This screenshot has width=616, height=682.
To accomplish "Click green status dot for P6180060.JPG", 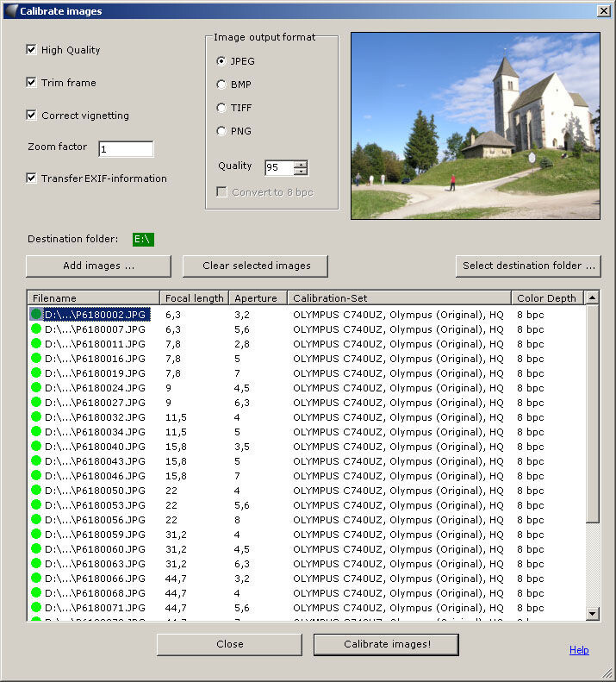I will tap(36, 548).
